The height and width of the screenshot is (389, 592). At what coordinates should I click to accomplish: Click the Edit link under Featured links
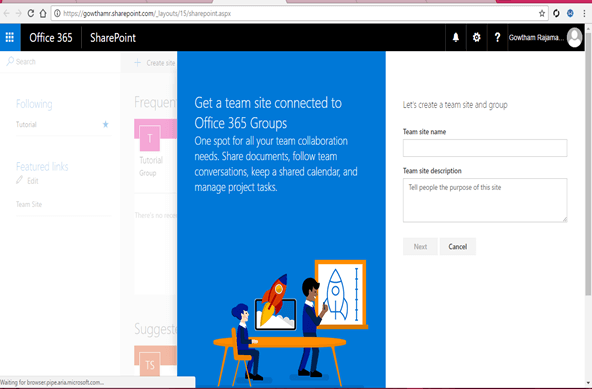coord(33,181)
